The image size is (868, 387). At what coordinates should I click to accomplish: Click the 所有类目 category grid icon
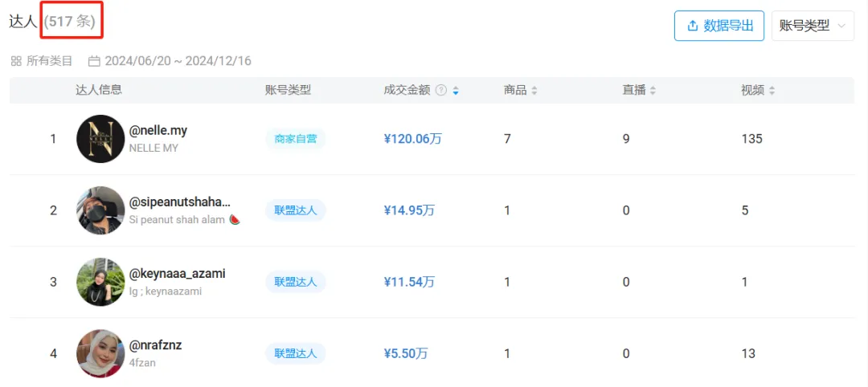tap(16, 61)
